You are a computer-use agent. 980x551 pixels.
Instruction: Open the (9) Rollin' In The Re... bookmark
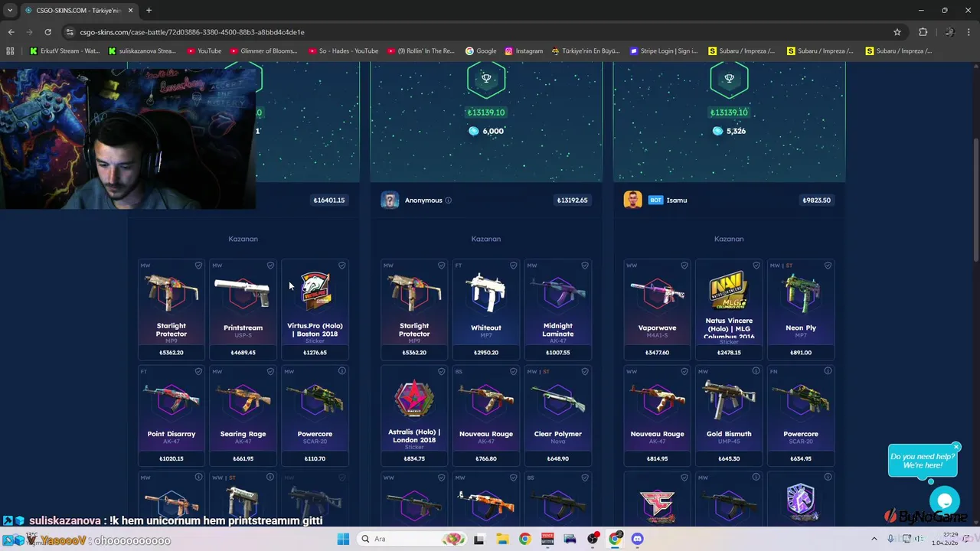point(421,51)
